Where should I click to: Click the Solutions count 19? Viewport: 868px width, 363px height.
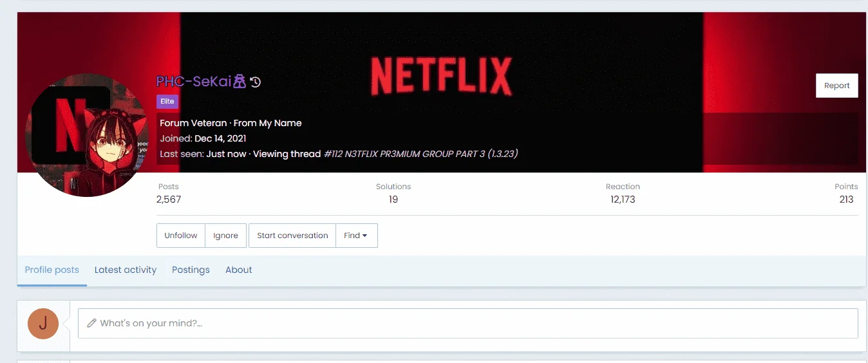point(393,200)
